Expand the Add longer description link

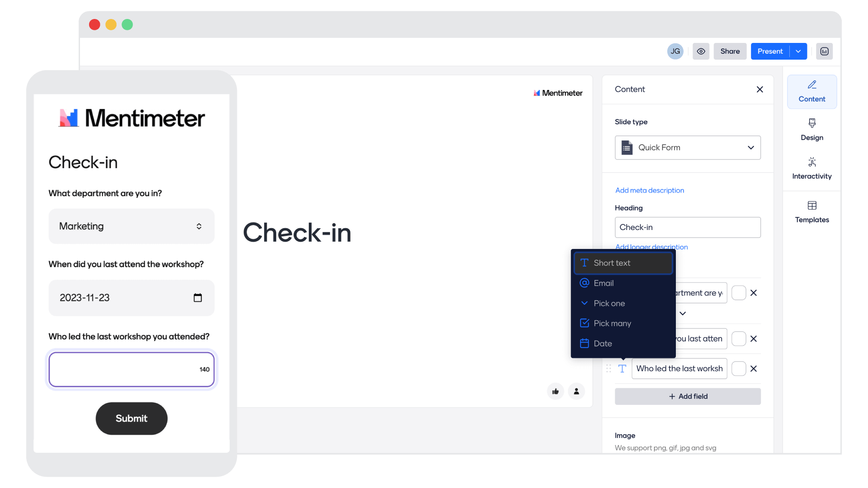point(651,247)
